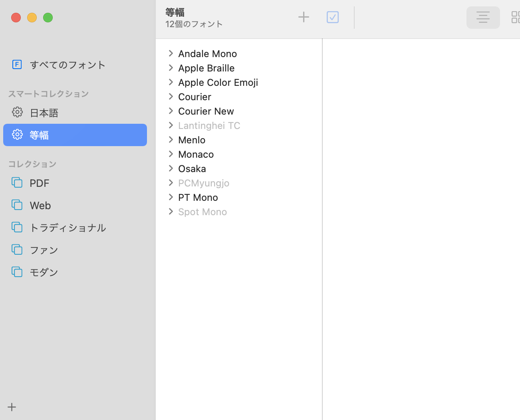Select the Apple Color Emoji font
520x420 pixels.
pos(218,82)
